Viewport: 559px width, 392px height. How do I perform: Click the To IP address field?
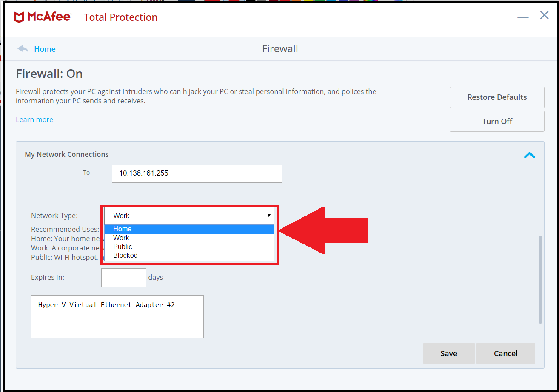point(197,173)
